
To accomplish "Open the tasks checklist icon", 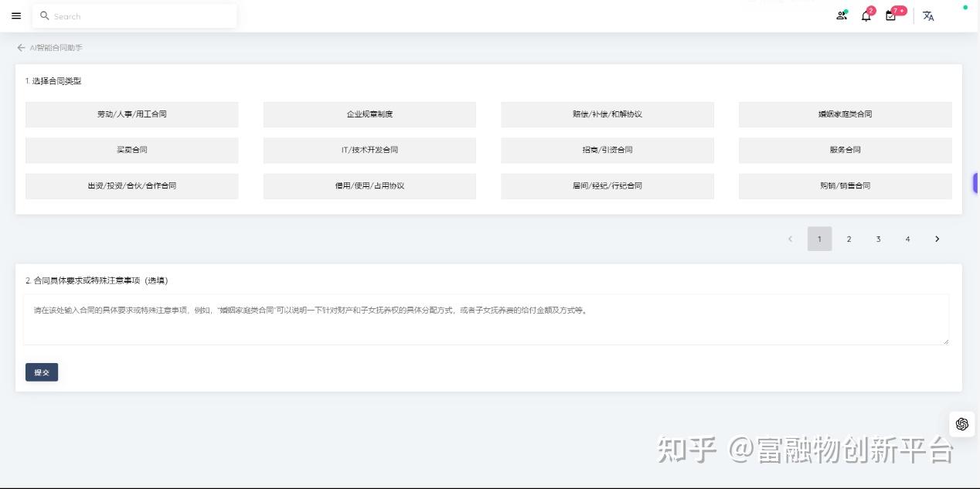I will pos(891,15).
